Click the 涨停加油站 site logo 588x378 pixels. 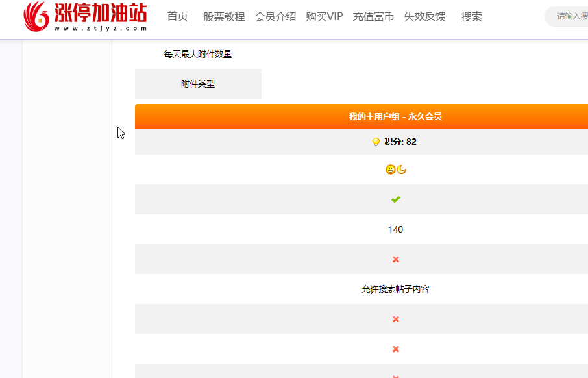pos(85,16)
